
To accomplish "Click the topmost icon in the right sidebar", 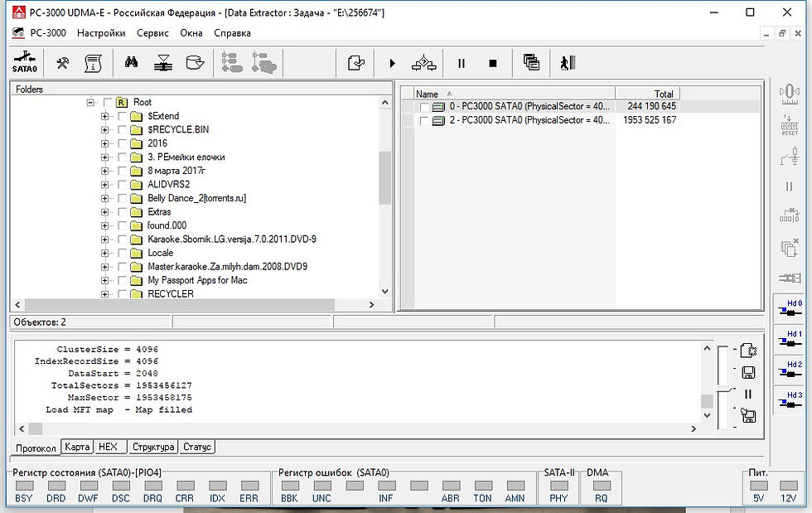I will point(789,94).
